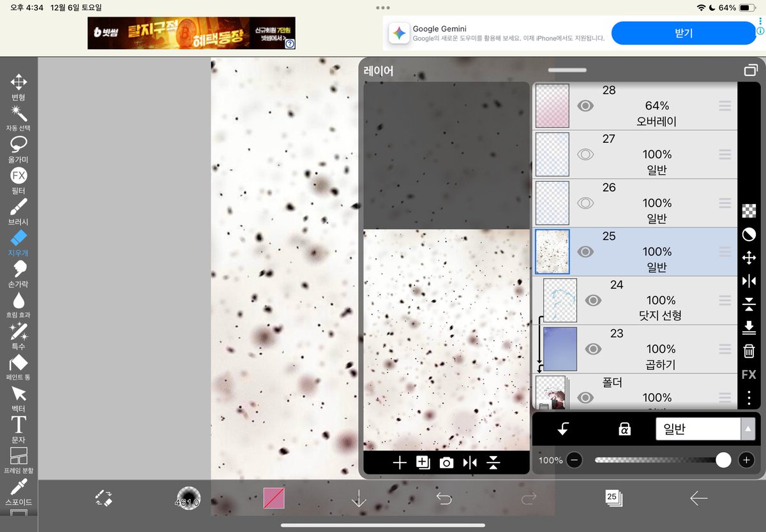Open the current color swatch
The height and width of the screenshot is (532, 766).
tap(274, 498)
